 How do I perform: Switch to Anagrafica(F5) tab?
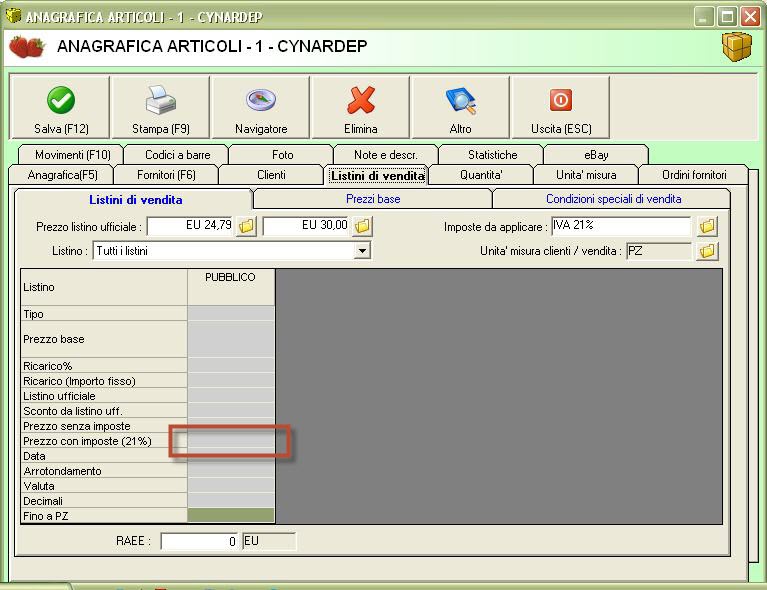point(62,175)
